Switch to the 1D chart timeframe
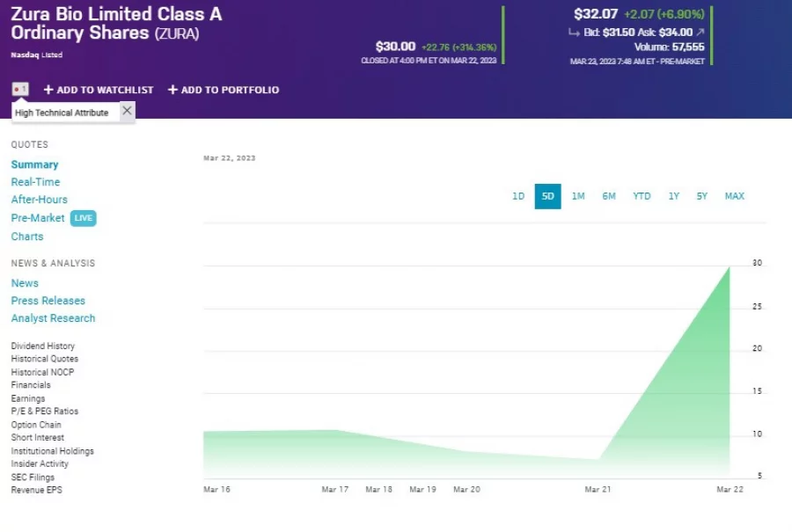This screenshot has height=532, width=792. click(x=517, y=196)
